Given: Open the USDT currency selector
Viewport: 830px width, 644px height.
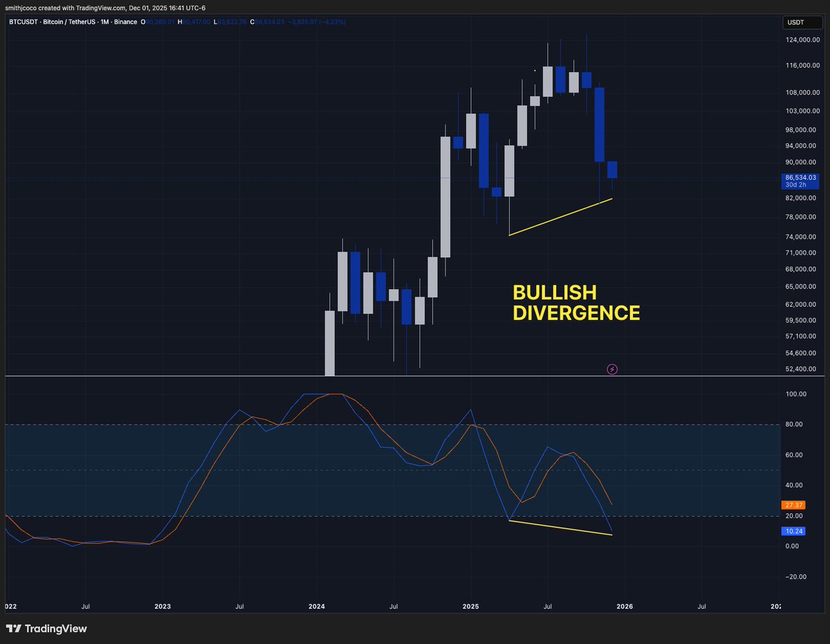Looking at the screenshot, I should (802, 23).
